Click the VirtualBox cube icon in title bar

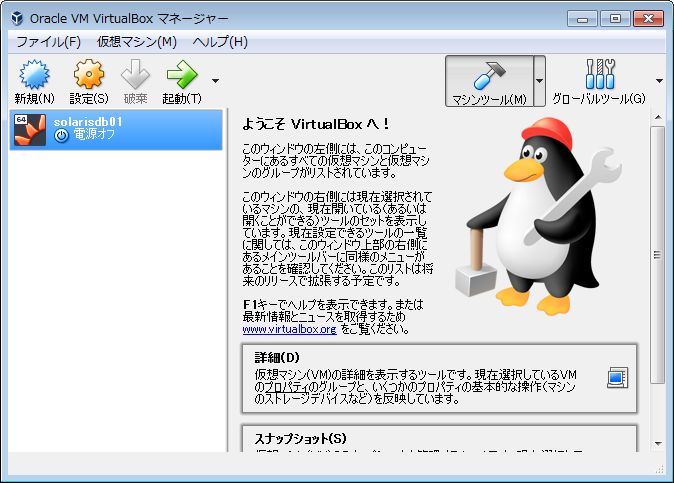pyautogui.click(x=17, y=18)
